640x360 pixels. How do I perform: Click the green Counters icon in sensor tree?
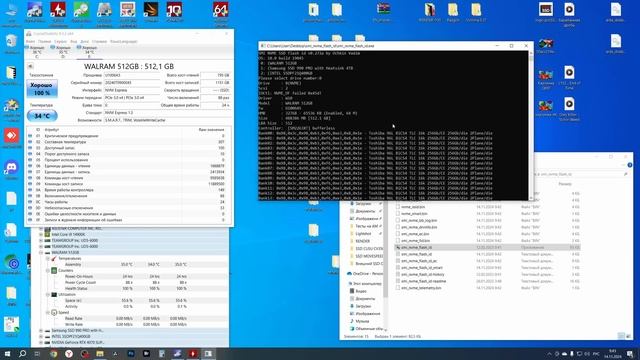click(54, 271)
